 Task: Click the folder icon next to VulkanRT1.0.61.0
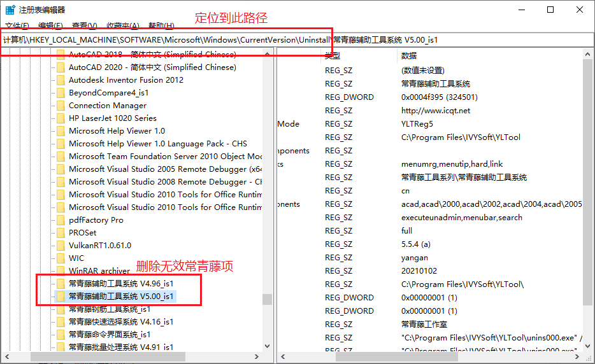61,246
